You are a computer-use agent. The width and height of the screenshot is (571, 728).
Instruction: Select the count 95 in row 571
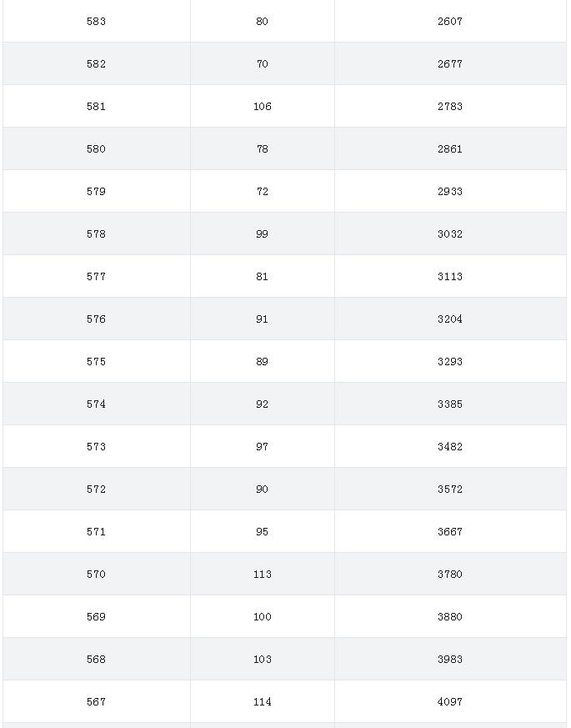click(263, 531)
